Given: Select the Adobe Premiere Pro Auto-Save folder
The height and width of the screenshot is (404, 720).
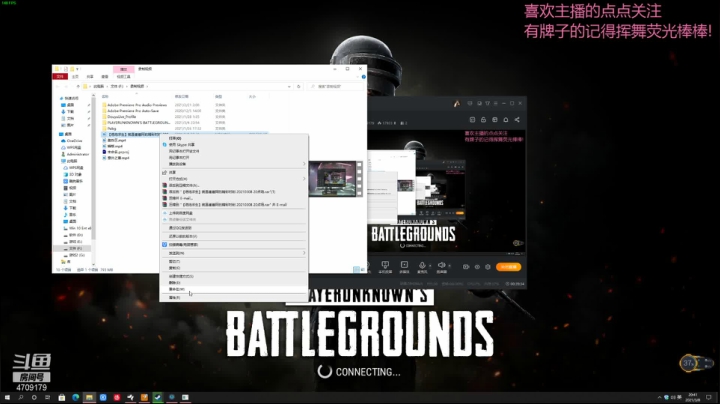Looking at the screenshot, I should click(x=133, y=111).
